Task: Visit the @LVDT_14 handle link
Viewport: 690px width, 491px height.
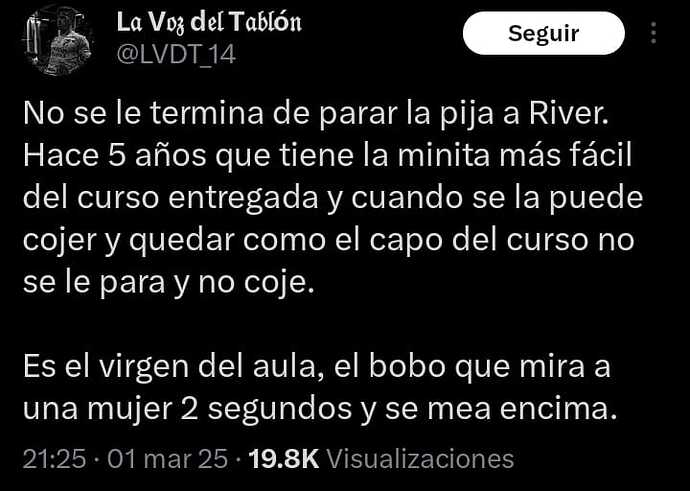Action: pyautogui.click(x=176, y=55)
